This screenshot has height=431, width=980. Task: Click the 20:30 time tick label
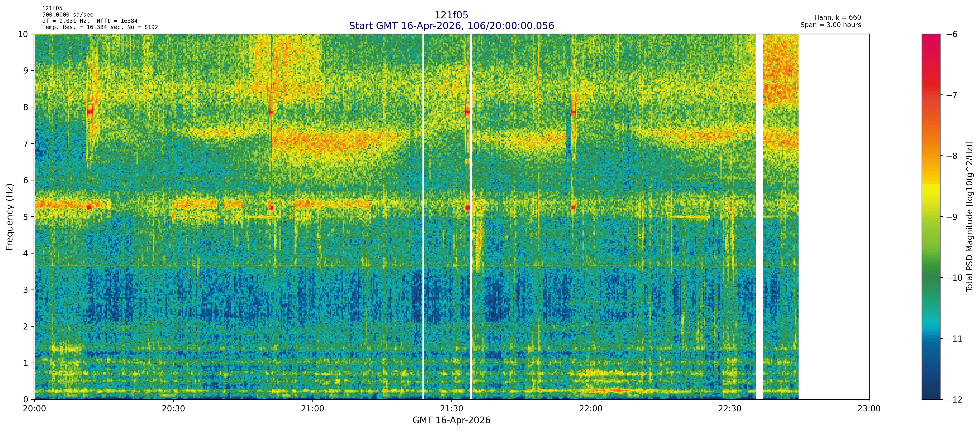click(x=173, y=409)
